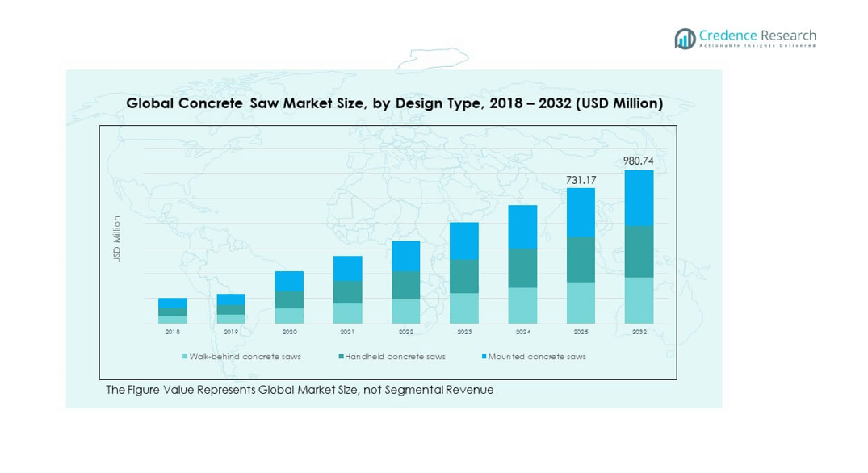Select the Mounted concrete saws legend label

(x=537, y=357)
